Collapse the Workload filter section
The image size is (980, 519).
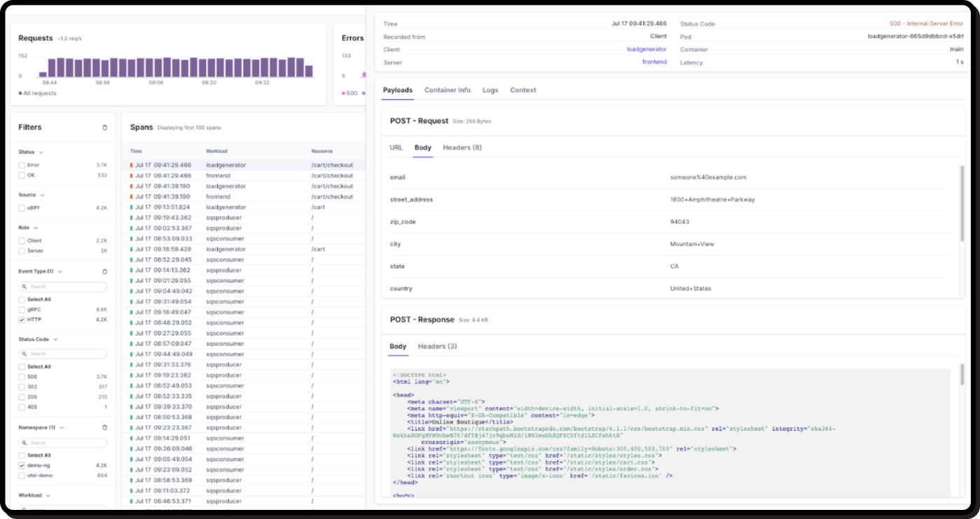pos(48,495)
